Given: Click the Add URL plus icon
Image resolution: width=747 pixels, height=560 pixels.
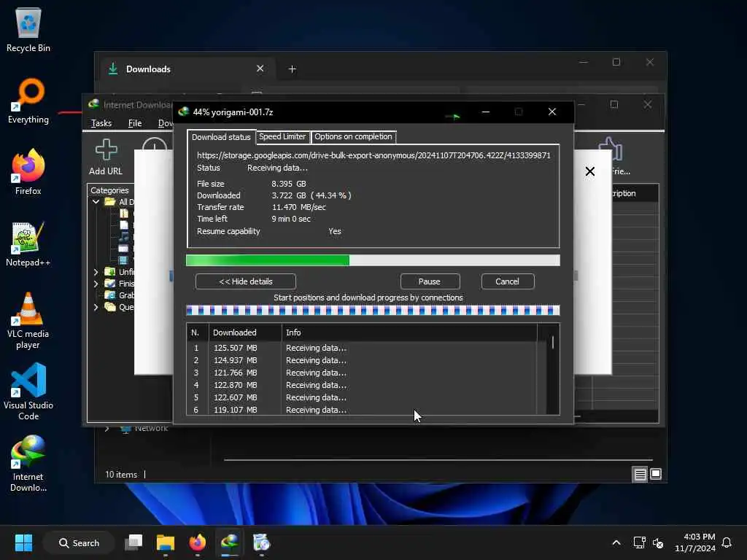Looking at the screenshot, I should click(106, 149).
